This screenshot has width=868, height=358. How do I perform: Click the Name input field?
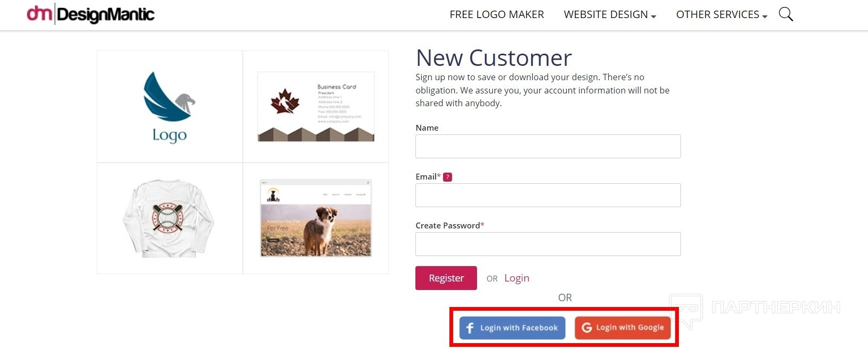coord(548,146)
